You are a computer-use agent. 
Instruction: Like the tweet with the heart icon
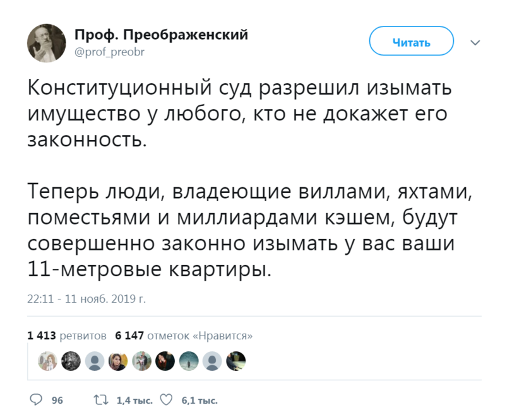(167, 399)
